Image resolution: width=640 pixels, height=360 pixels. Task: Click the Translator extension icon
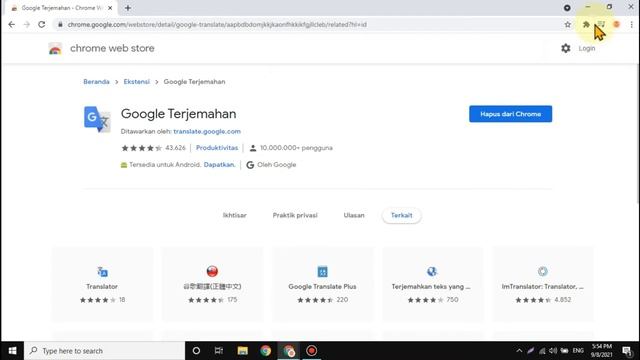pyautogui.click(x=102, y=271)
